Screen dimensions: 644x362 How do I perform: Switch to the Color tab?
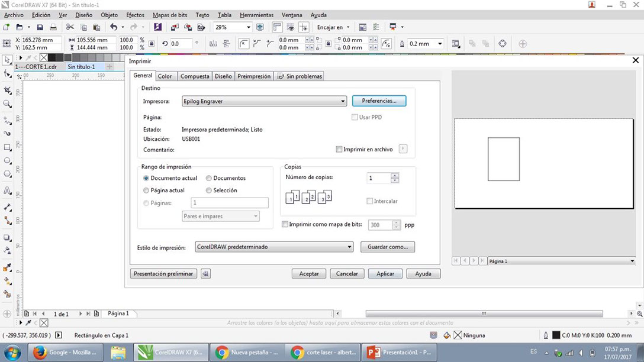[x=165, y=76]
